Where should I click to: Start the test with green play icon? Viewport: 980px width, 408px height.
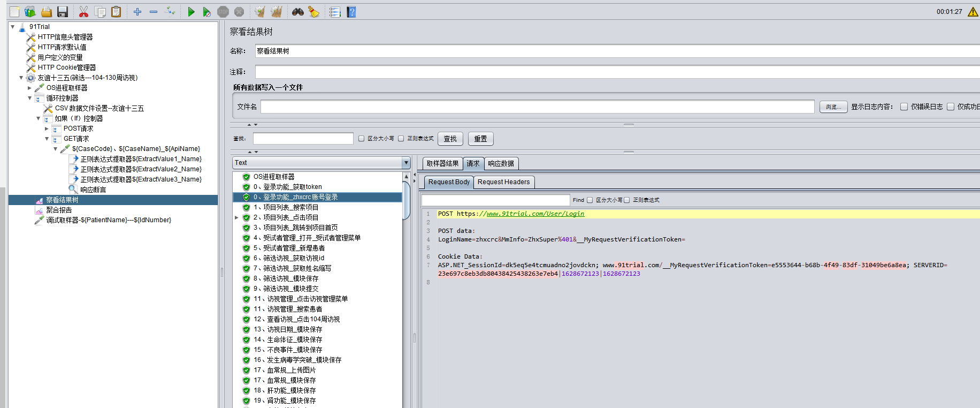(191, 12)
